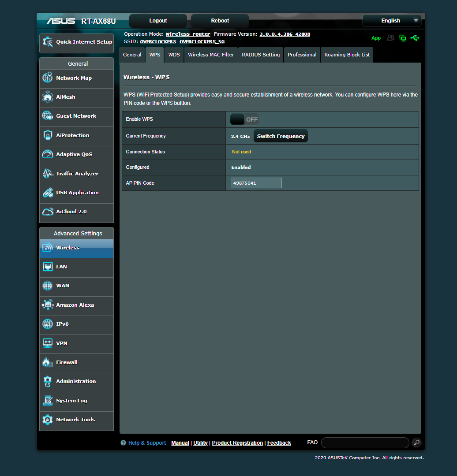Viewport: 457px width, 476px height.
Task: Click the green network status icon
Action: click(402, 38)
